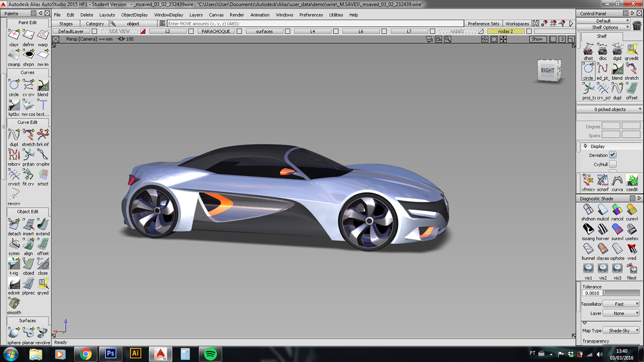
Task: Toggle the checkbox next to the surfaces layer
Action: coord(287,31)
